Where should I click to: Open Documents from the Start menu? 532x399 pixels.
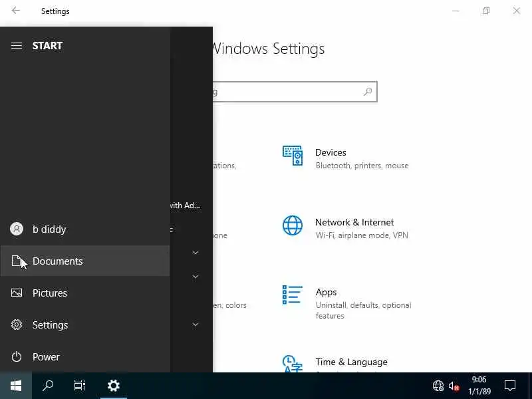click(x=85, y=261)
